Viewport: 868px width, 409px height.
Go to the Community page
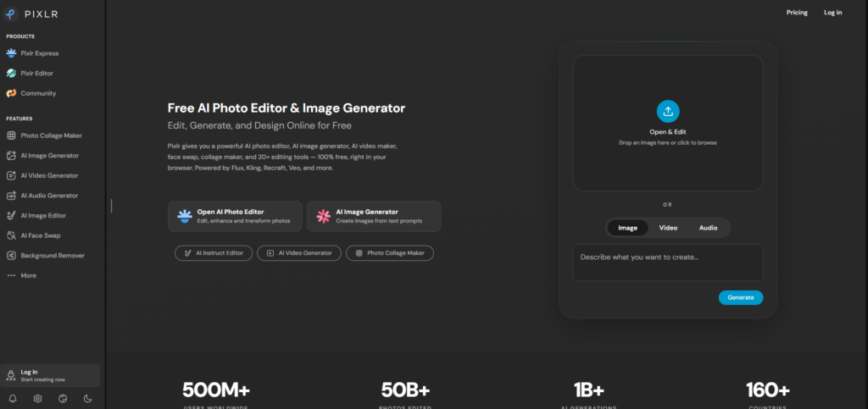[31, 93]
